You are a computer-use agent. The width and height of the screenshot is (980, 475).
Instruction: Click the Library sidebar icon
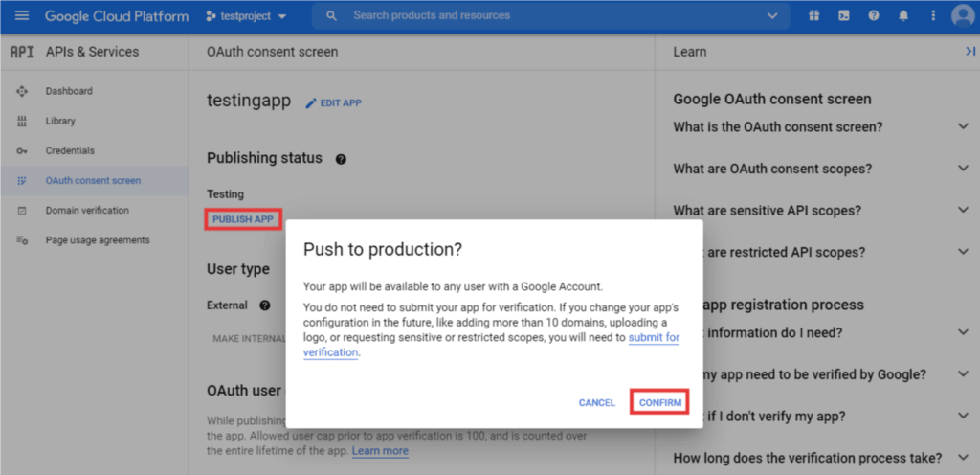click(x=22, y=122)
